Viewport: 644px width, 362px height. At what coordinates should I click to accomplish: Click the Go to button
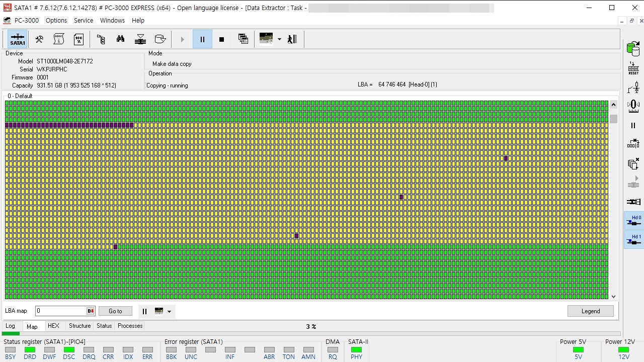115,311
